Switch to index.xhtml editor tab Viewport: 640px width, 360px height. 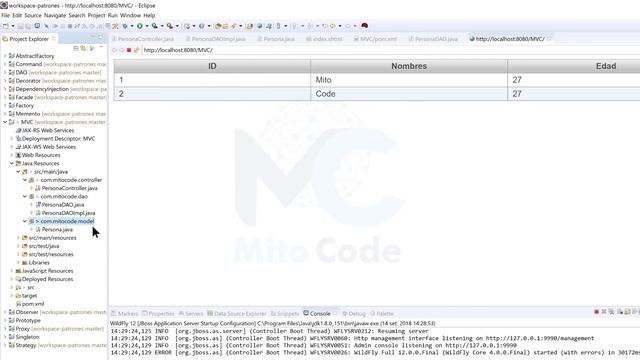point(324,39)
